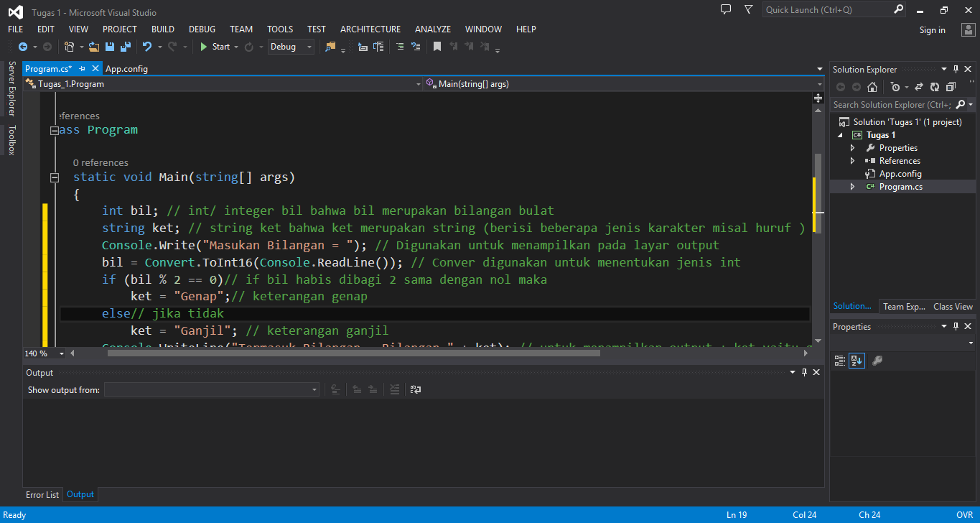Open the BUILD menu
The image size is (980, 523).
[162, 29]
